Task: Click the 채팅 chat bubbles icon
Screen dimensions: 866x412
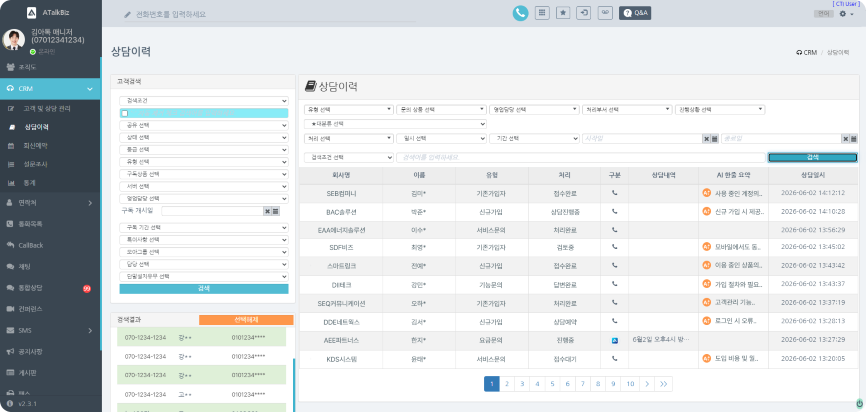Action: pos(9,266)
